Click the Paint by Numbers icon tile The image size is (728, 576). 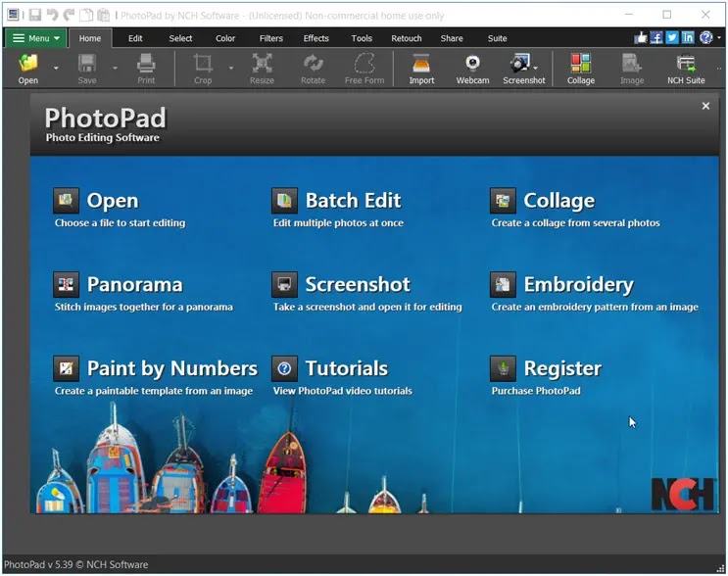[x=66, y=368]
